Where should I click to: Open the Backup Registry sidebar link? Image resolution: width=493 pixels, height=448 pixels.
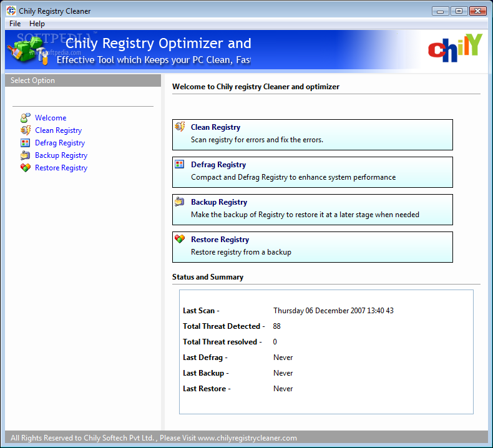click(61, 155)
